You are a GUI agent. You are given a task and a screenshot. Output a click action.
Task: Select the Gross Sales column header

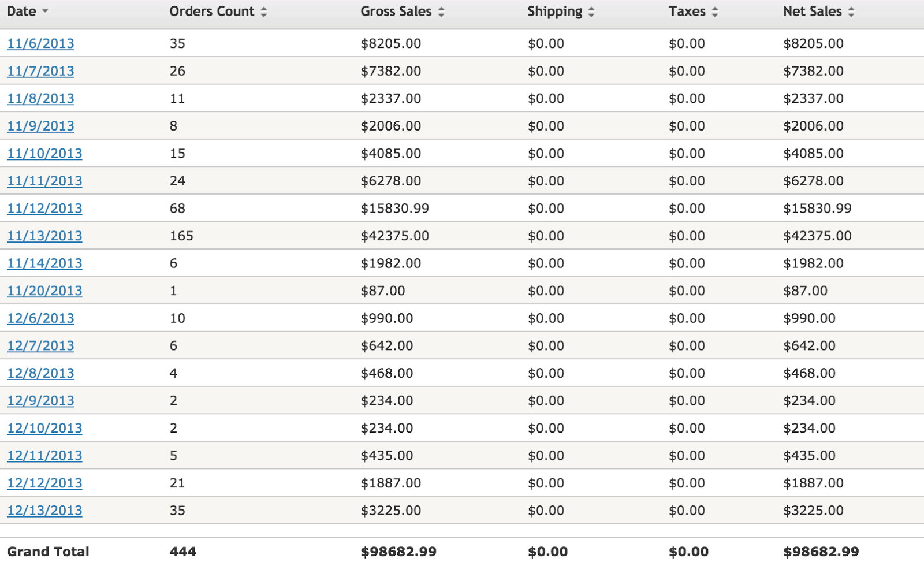[x=396, y=12]
